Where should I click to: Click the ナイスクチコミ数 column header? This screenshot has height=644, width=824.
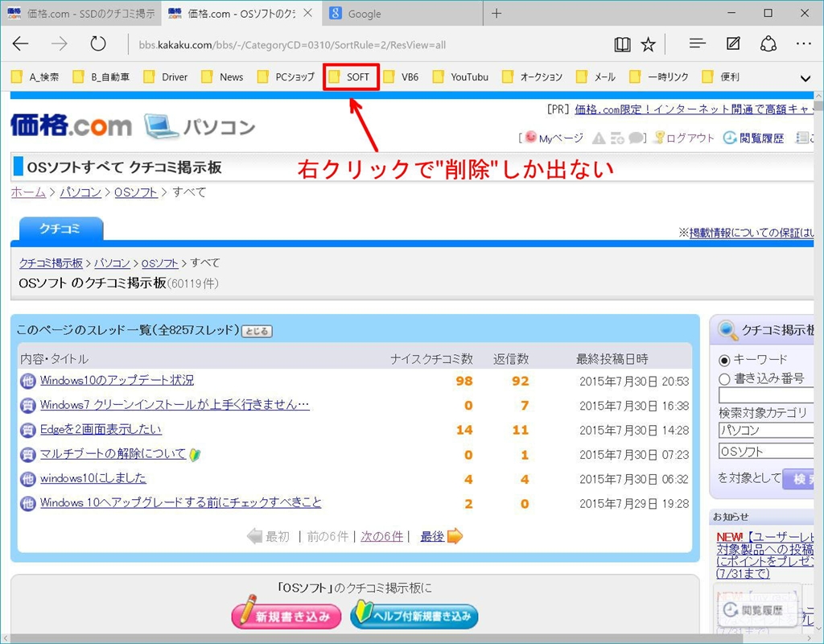pos(431,359)
